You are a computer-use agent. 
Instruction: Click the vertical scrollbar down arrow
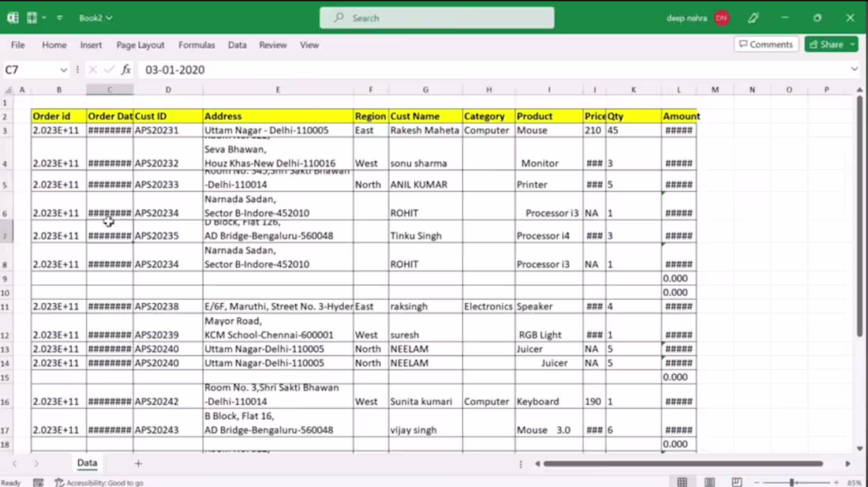pos(859,448)
